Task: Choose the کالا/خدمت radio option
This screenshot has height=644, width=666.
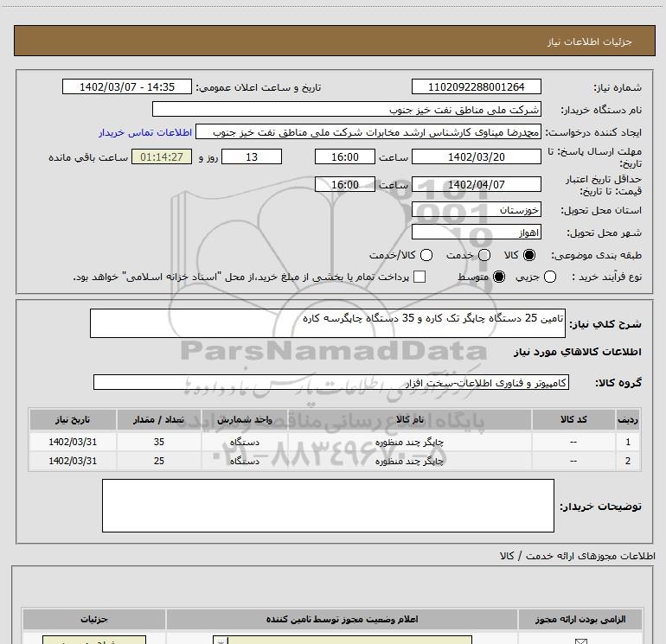Action: click(425, 255)
